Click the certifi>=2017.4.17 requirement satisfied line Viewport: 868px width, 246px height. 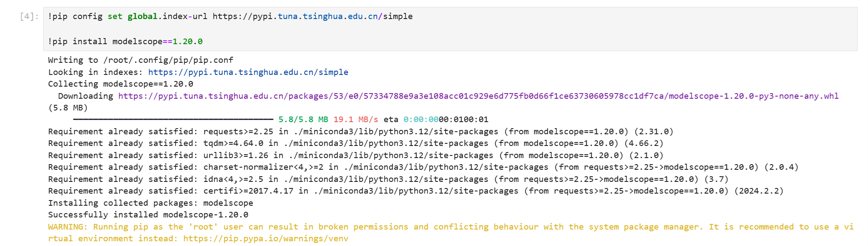[x=415, y=191]
